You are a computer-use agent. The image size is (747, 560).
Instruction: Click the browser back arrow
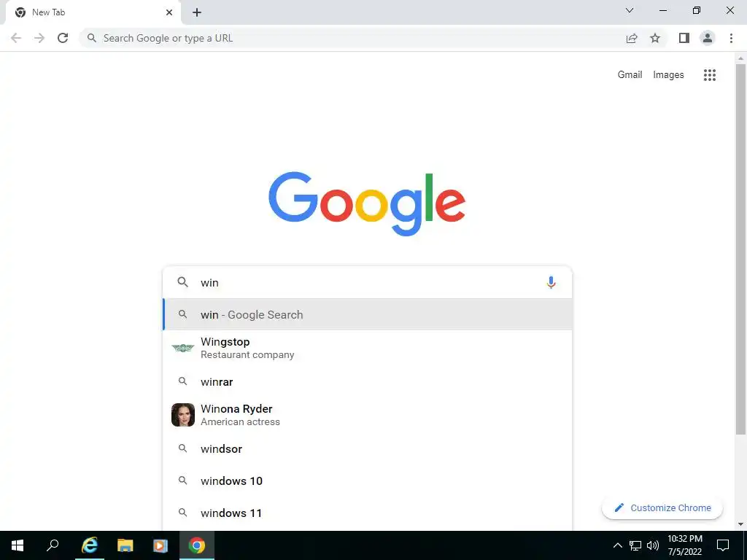pyautogui.click(x=16, y=38)
